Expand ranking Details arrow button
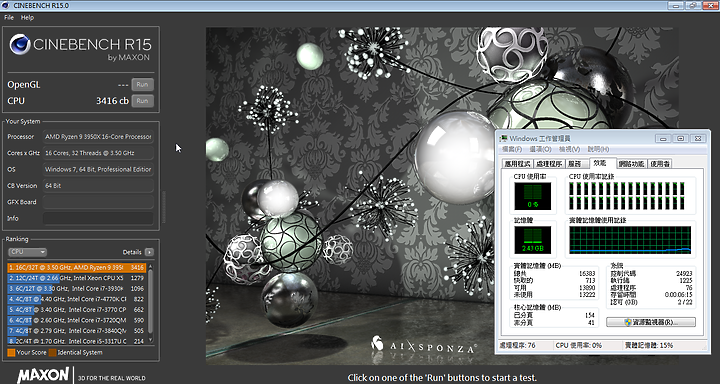The width and height of the screenshot is (720, 384). pyautogui.click(x=149, y=252)
